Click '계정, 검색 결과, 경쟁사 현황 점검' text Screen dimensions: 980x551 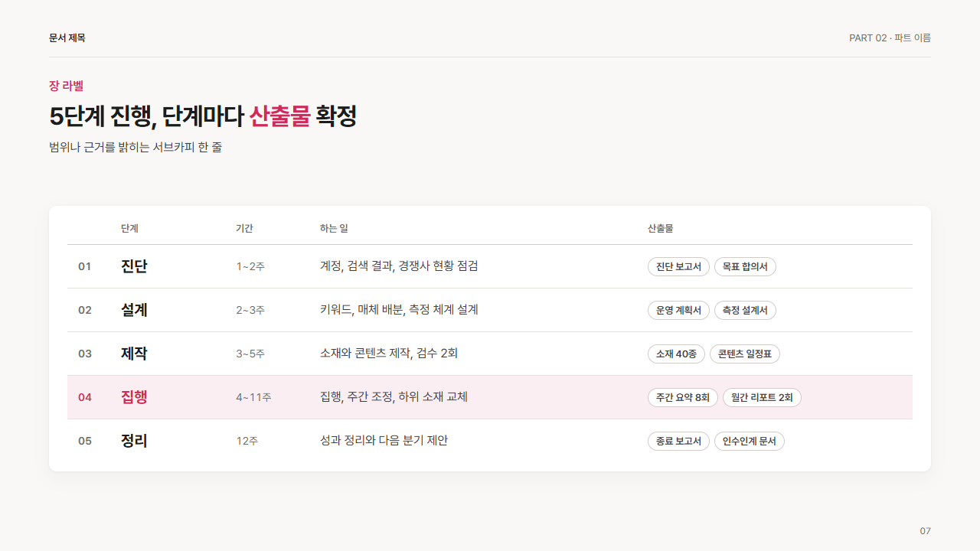[399, 266]
